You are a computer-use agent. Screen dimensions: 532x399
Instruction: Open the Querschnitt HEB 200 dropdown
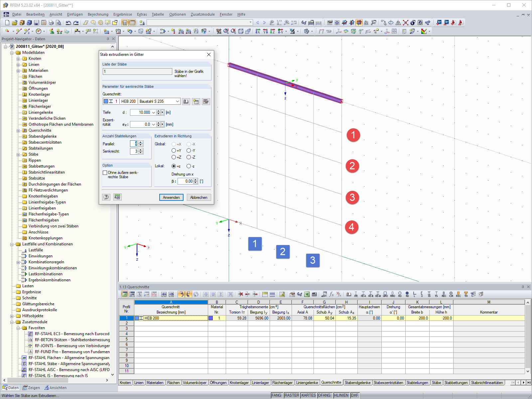click(178, 101)
